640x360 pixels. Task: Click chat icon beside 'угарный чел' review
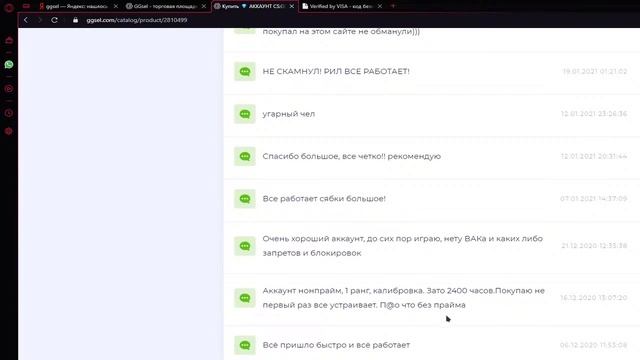[244, 114]
